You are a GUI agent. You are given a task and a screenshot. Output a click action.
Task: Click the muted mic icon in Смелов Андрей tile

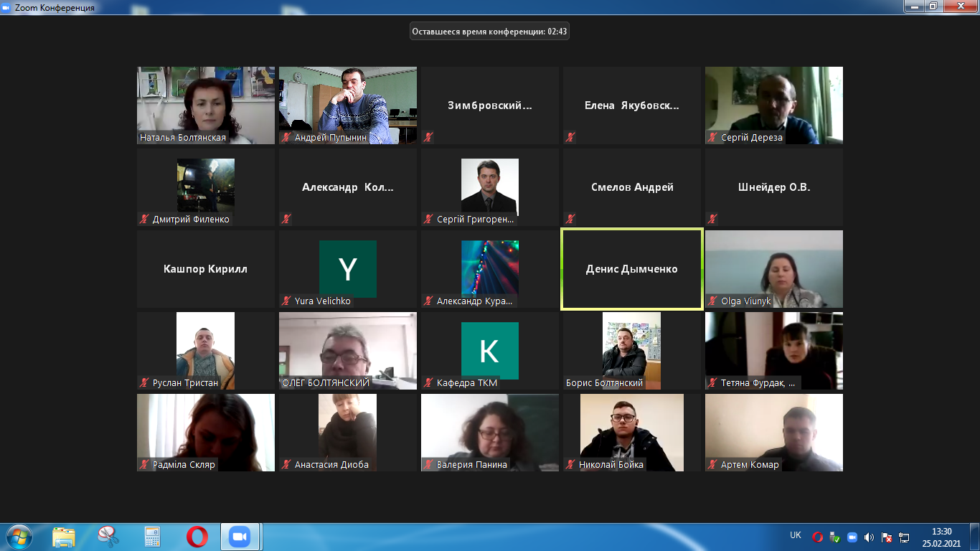[570, 219]
